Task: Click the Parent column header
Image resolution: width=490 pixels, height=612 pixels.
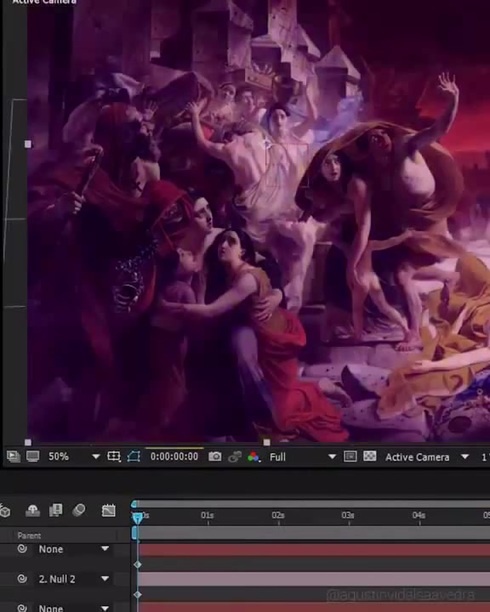Action: click(x=29, y=536)
